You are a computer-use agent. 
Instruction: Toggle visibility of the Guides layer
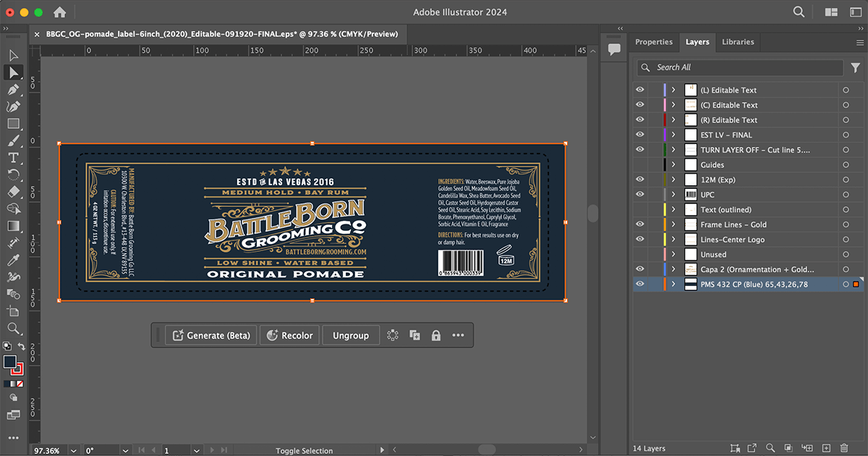point(639,164)
